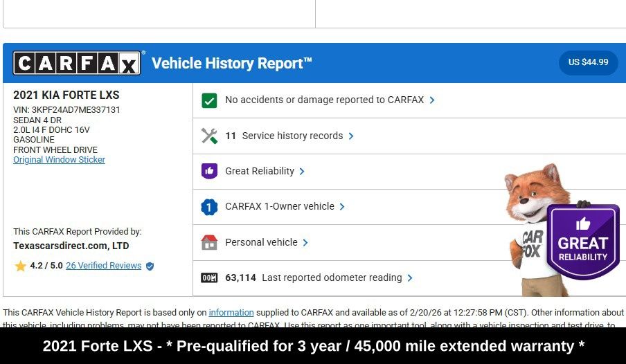This screenshot has width=626, height=364.
Task: Expand the Great Reliability chevron
Action: click(x=302, y=172)
